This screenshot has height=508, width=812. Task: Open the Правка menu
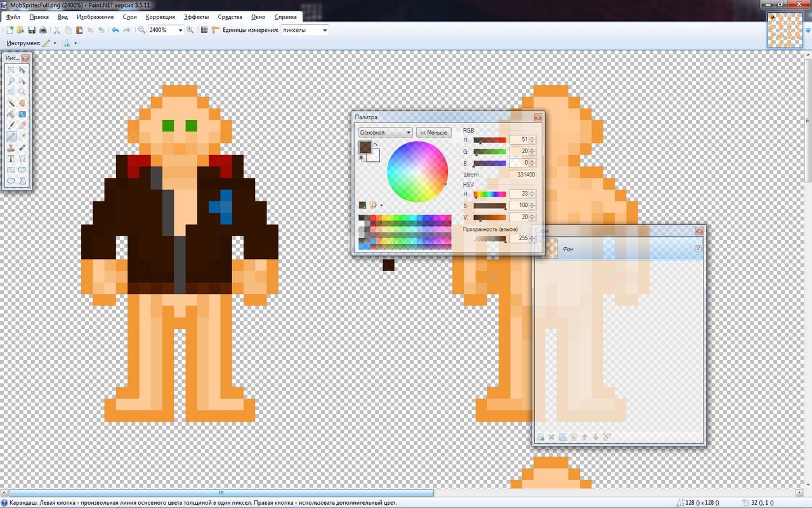pyautogui.click(x=39, y=17)
